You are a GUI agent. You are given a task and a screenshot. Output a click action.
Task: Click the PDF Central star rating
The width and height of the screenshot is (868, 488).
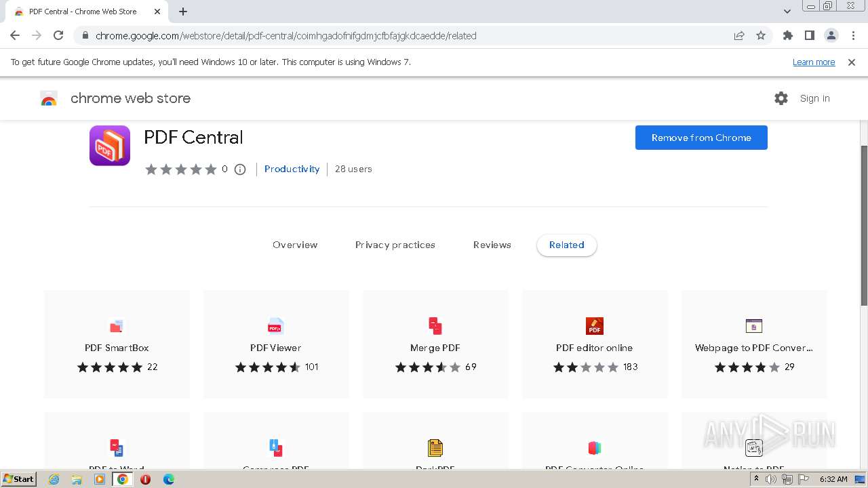180,169
